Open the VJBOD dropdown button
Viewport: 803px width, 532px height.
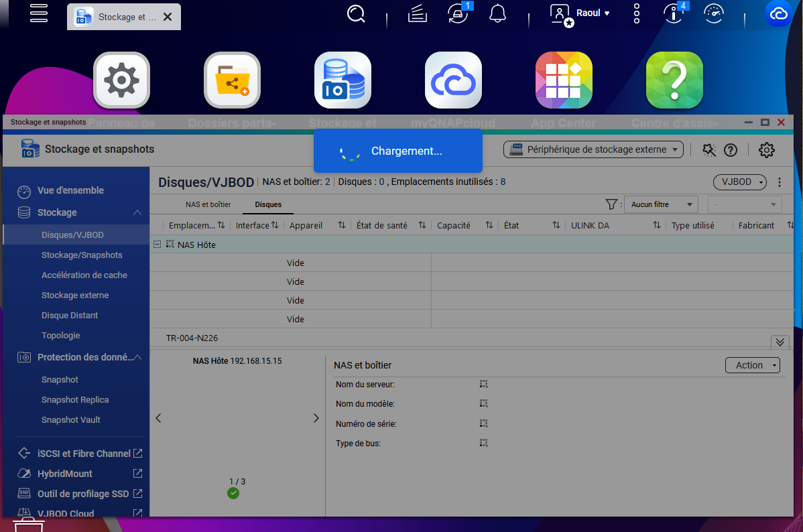tap(740, 182)
